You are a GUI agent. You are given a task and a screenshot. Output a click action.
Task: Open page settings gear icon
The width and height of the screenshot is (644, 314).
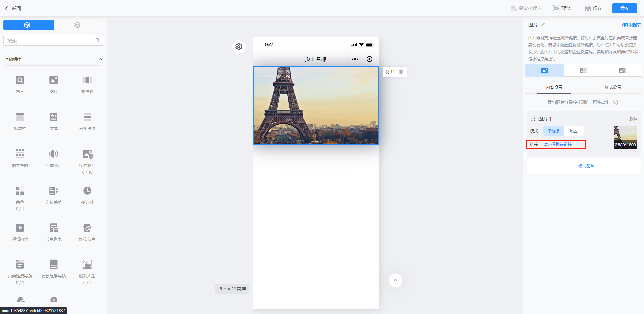pos(239,47)
